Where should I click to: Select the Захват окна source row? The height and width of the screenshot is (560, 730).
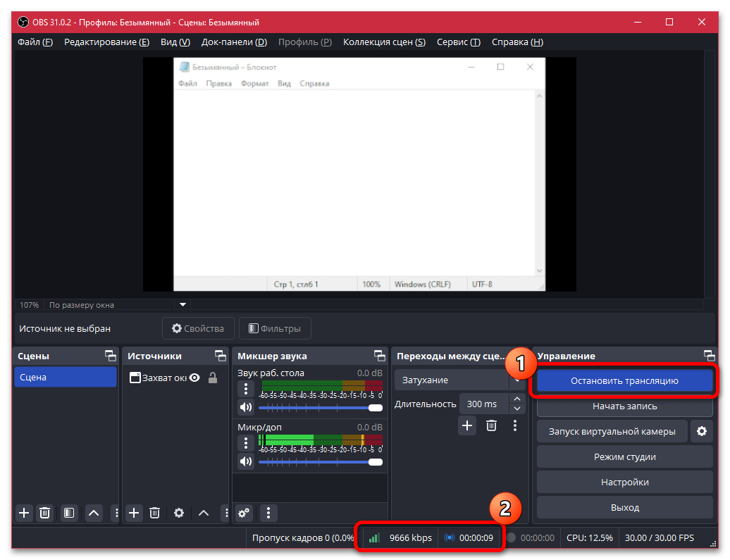coord(175,378)
